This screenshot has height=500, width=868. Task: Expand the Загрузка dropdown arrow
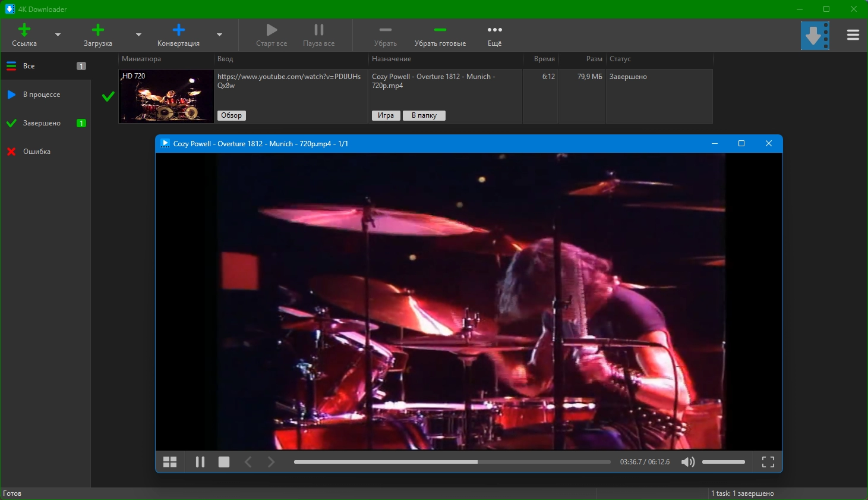(138, 35)
